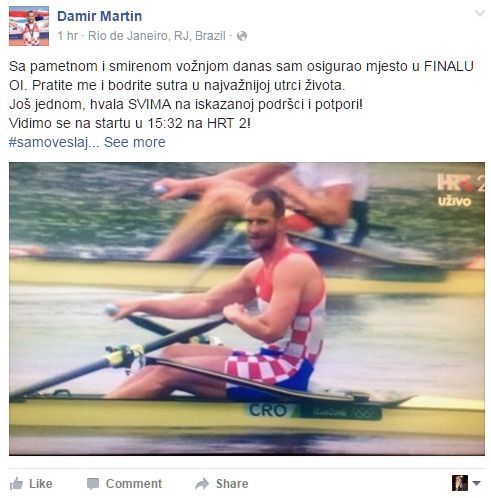Viewport: 491px width, 498px height.
Task: Click the thumbs-up Like icon
Action: (16, 484)
